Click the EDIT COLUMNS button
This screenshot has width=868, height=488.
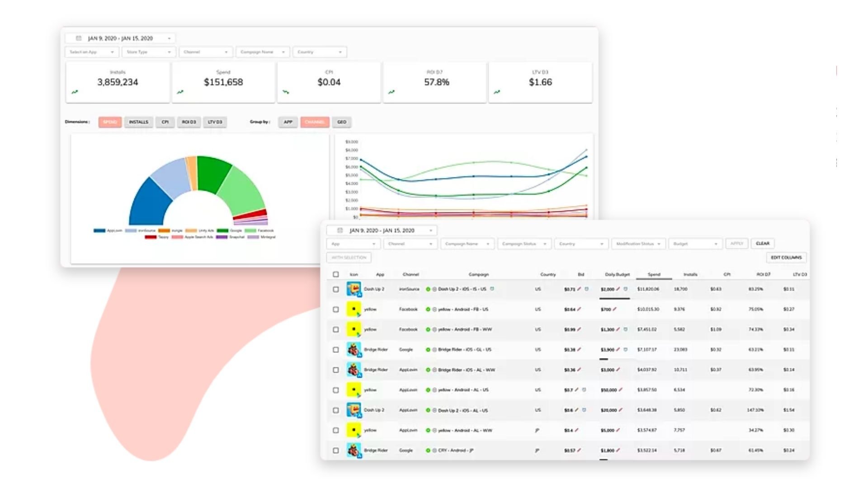click(786, 258)
